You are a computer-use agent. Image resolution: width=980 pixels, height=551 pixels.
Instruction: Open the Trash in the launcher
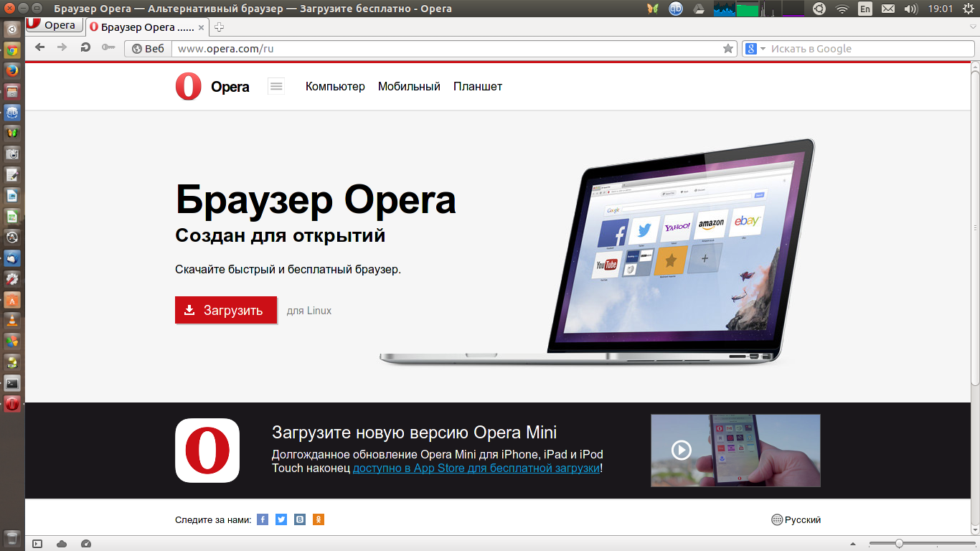click(x=12, y=538)
